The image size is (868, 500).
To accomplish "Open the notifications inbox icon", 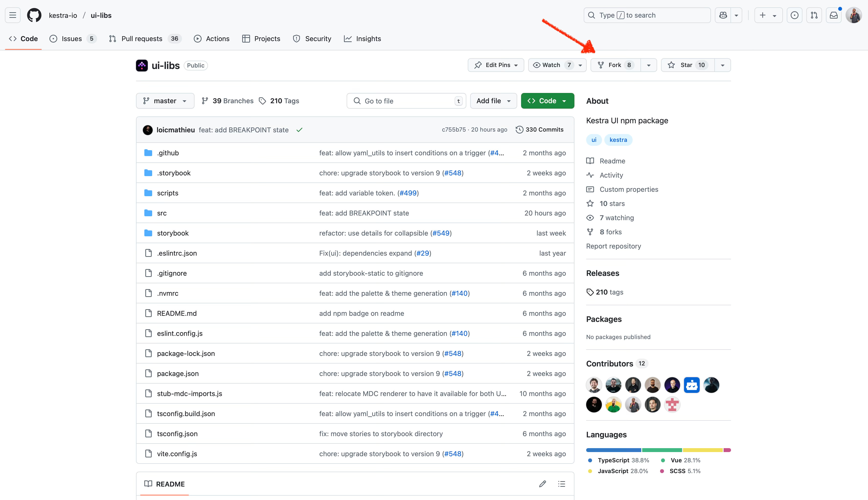I will tap(834, 15).
